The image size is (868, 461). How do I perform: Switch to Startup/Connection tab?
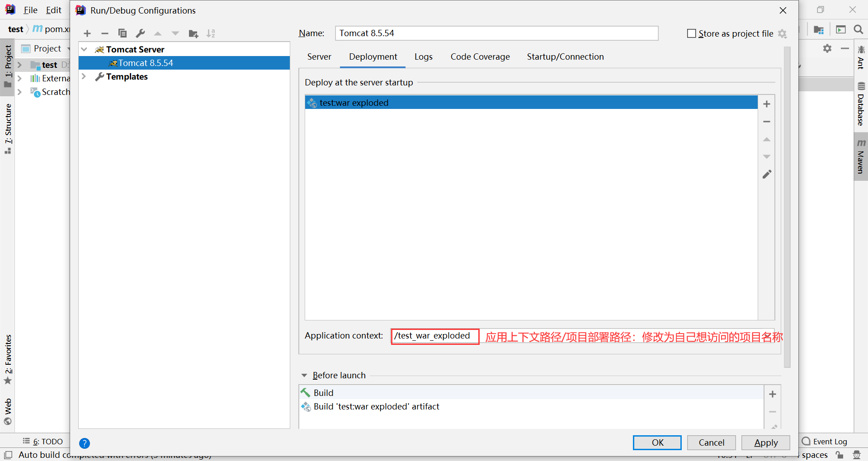(x=565, y=56)
